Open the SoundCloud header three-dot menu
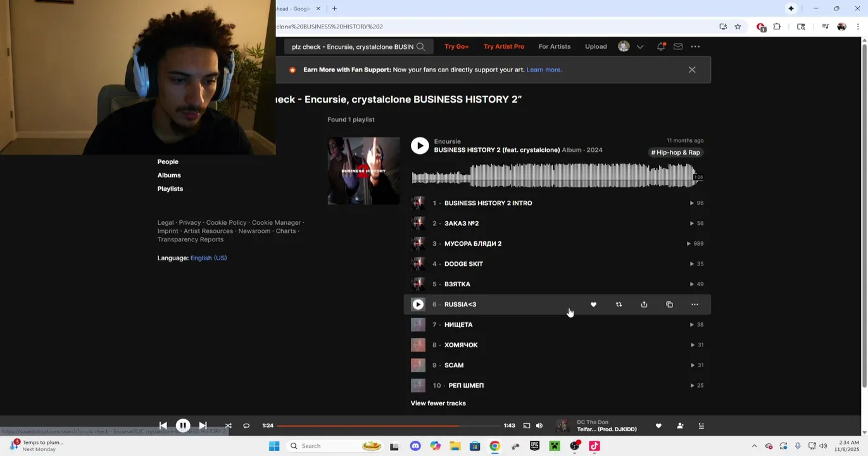Viewport: 868px width, 456px height. coord(695,46)
